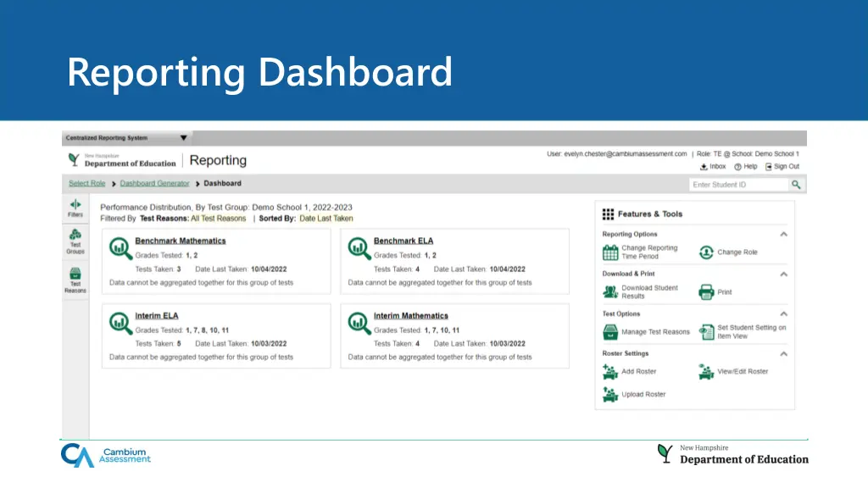This screenshot has width=868, height=488.
Task: Click Benchmark Mathematics date 10/04/2022
Action: 269,269
